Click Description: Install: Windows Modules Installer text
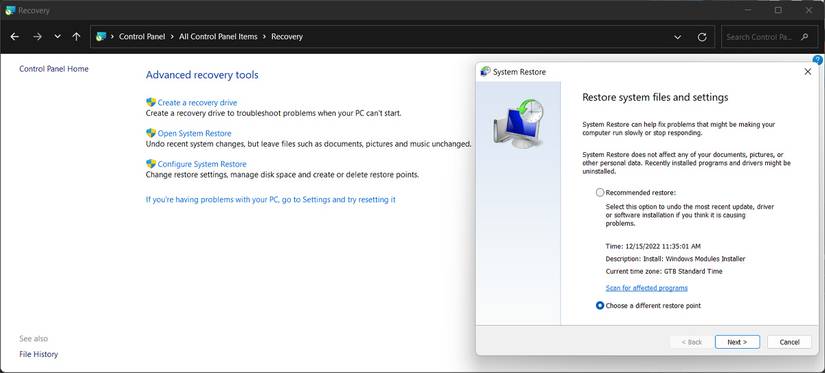Viewport: 825px width, 373px height. point(675,259)
